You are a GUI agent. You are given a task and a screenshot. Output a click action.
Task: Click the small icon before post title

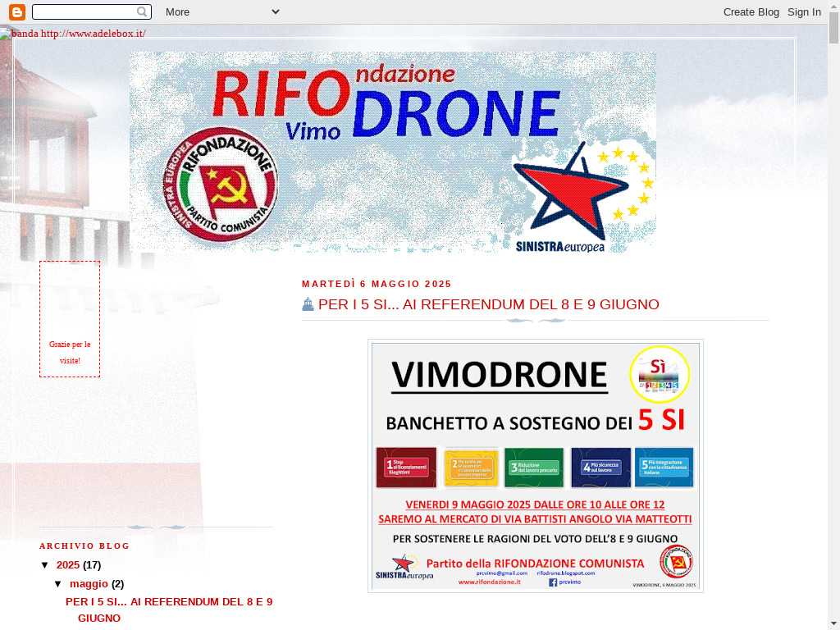click(308, 304)
